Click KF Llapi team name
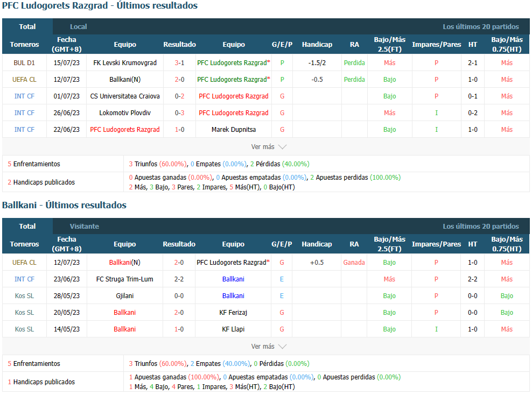Viewport: 532px width, 395px height. (x=233, y=329)
